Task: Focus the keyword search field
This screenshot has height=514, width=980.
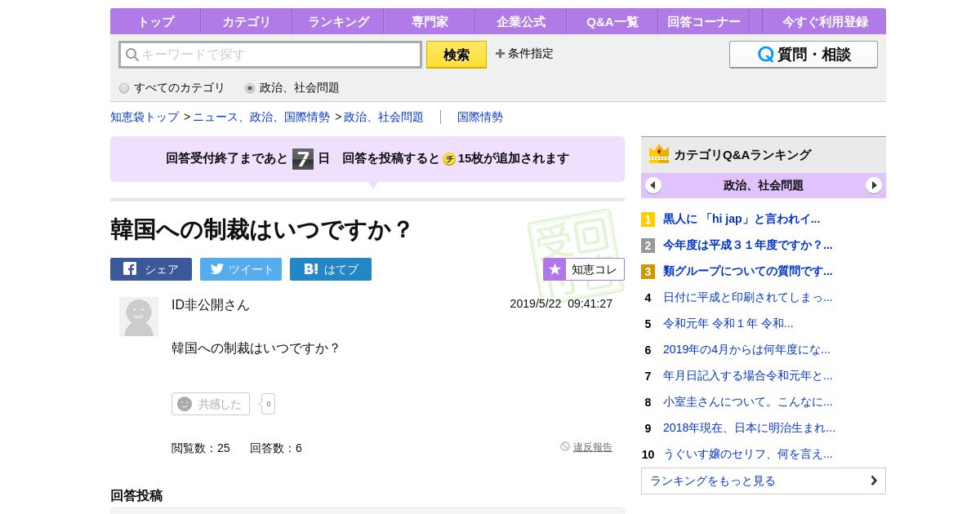Action: 270,55
